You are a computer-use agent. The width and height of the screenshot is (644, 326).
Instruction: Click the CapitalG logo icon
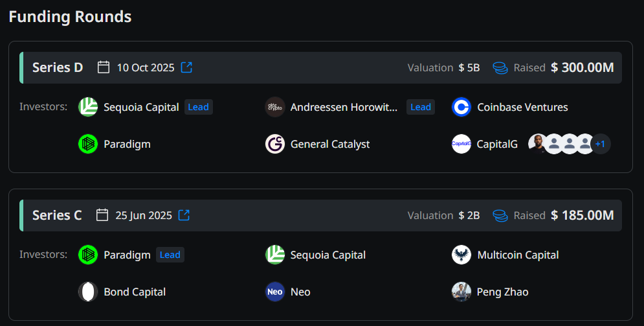[461, 144]
